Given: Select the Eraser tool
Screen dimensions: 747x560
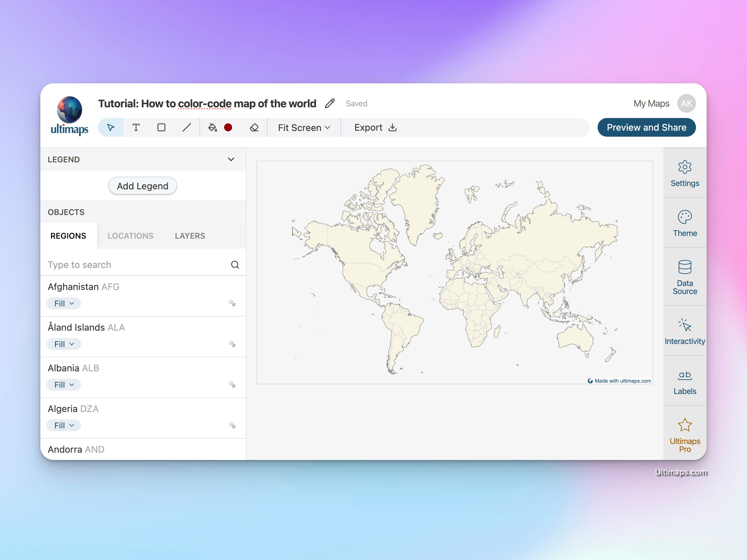Looking at the screenshot, I should [x=254, y=127].
